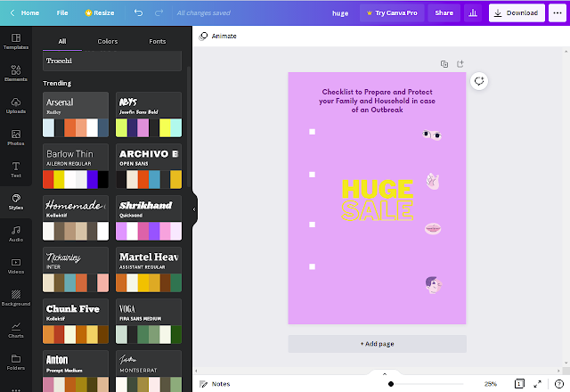Image resolution: width=570 pixels, height=392 pixels.
Task: Select the HUGE SALE graphic on canvas
Action: coord(378,200)
